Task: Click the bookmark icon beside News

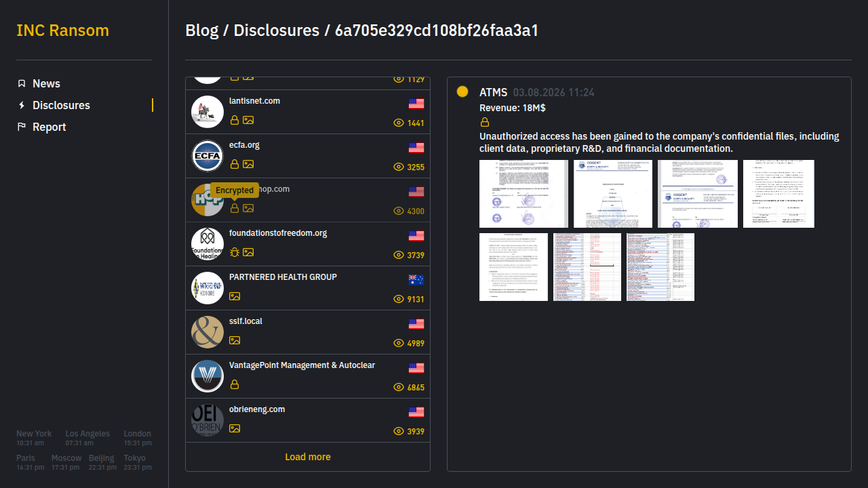Action: point(22,83)
